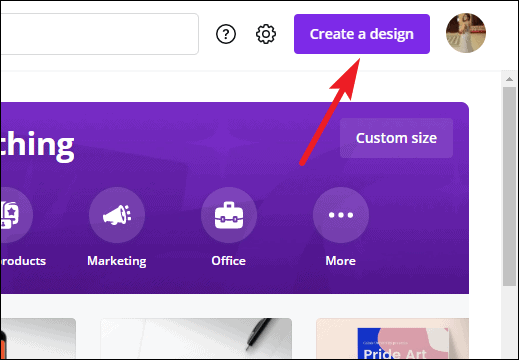The width and height of the screenshot is (519, 360).
Task: Open the template thumbnail with pen
Action: pyautogui.click(x=196, y=338)
